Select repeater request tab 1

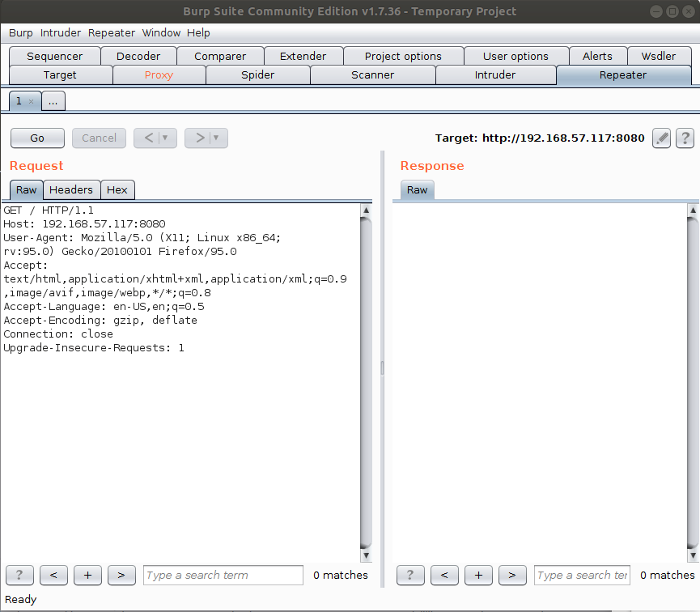click(19, 101)
